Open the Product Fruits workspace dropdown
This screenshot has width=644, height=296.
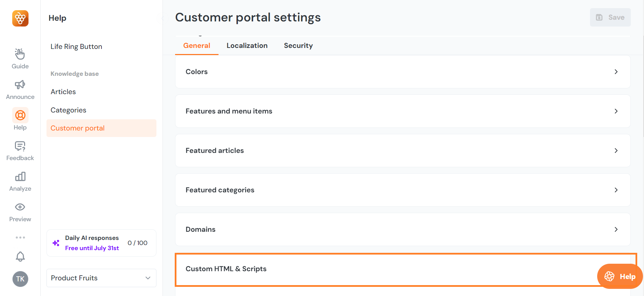pos(101,278)
